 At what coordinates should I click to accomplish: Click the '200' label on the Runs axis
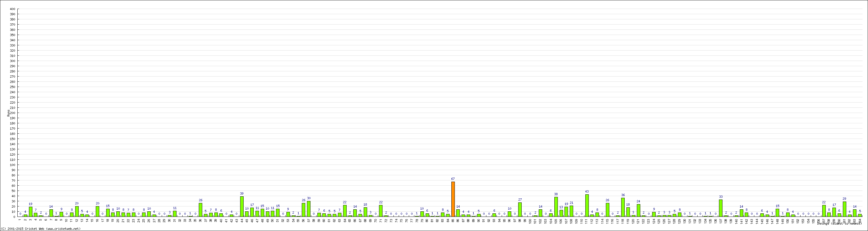12,113
